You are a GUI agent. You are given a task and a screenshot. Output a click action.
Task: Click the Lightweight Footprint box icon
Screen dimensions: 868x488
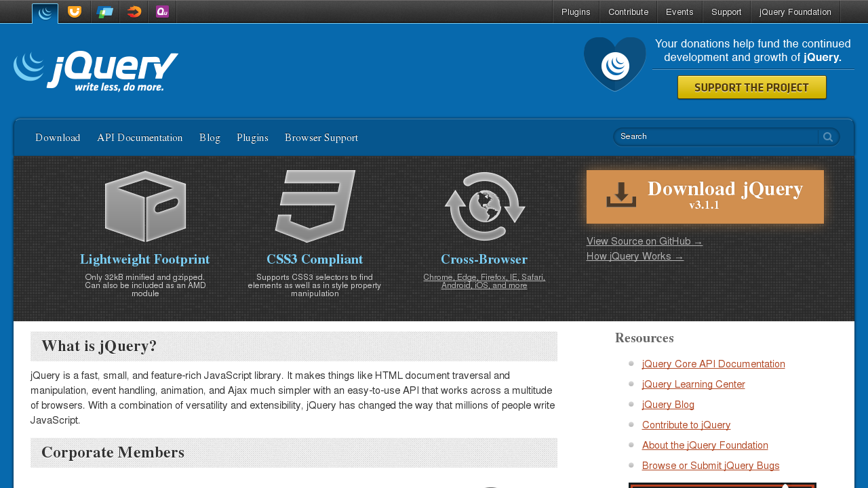click(x=145, y=206)
